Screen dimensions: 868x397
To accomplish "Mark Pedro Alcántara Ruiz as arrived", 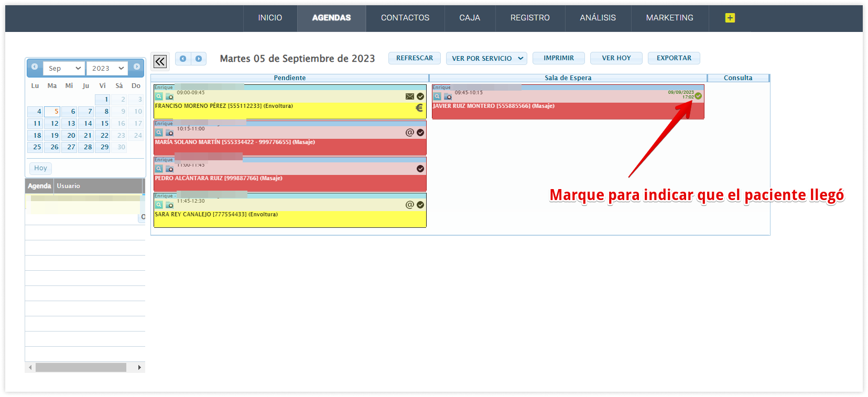I will point(420,169).
